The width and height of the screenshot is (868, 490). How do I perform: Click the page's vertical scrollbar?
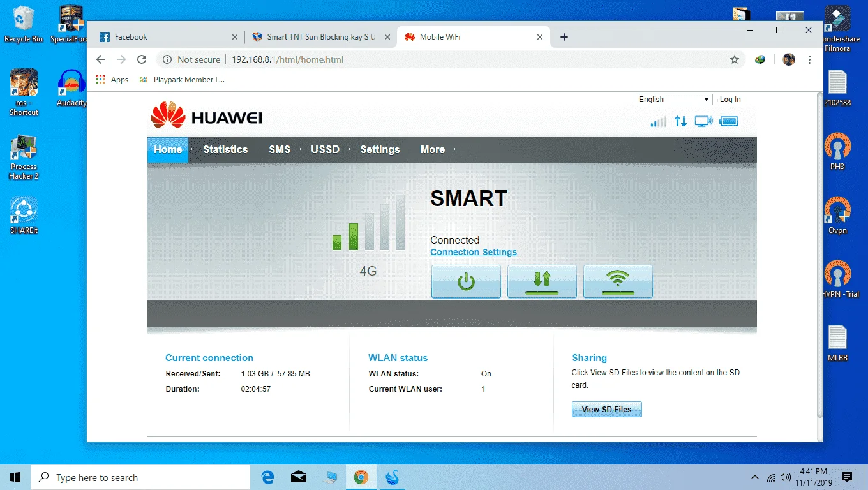click(x=819, y=255)
